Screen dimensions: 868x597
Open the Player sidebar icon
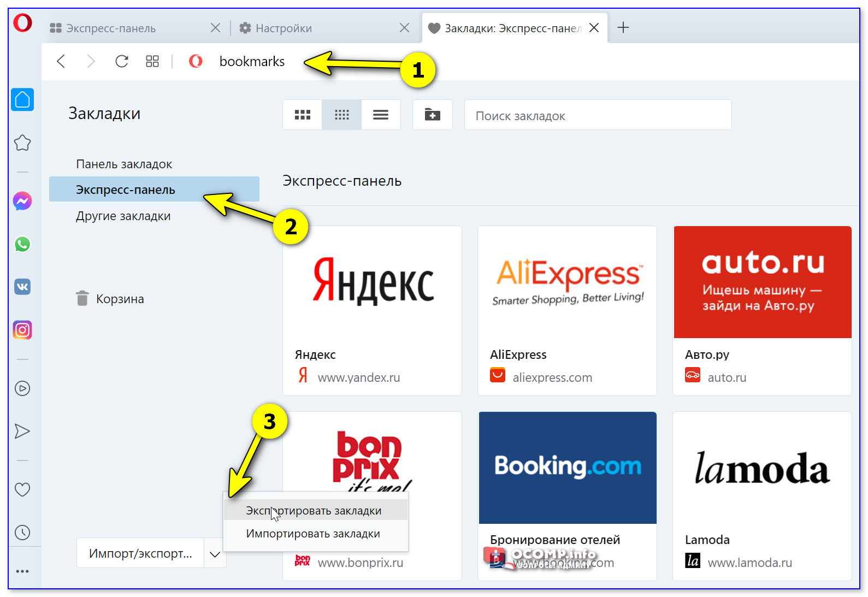click(x=22, y=388)
